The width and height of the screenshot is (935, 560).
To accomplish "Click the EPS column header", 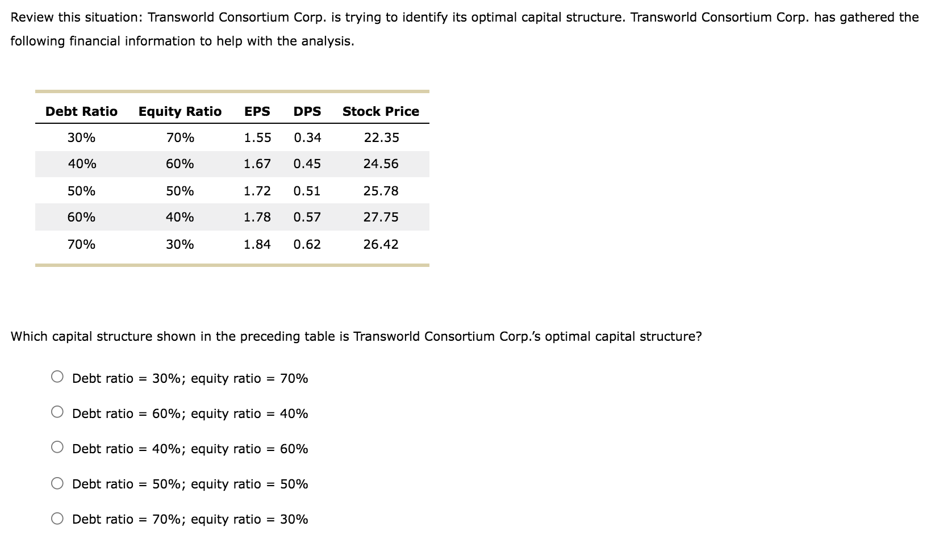I will (x=256, y=111).
